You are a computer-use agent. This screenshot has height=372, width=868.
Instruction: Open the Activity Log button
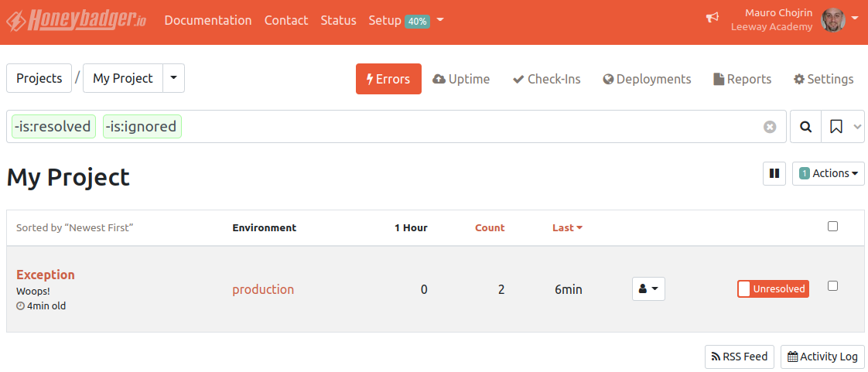[x=822, y=357]
